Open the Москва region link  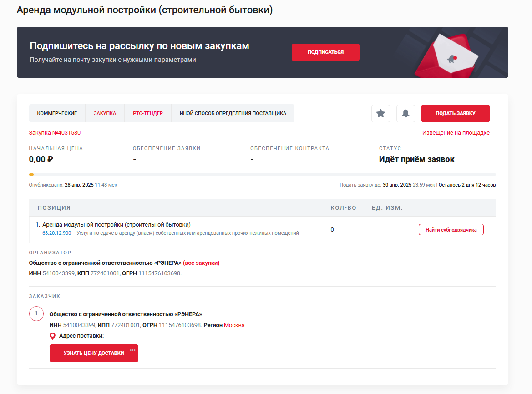[234, 325]
